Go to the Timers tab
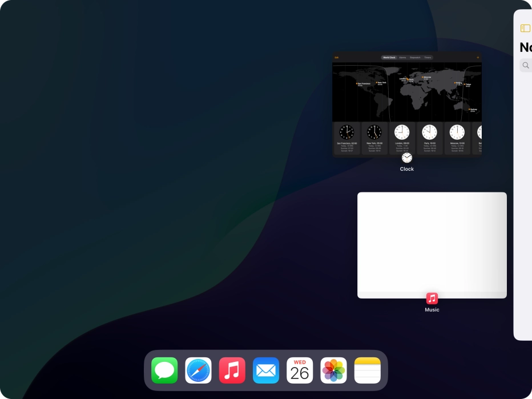 428,58
